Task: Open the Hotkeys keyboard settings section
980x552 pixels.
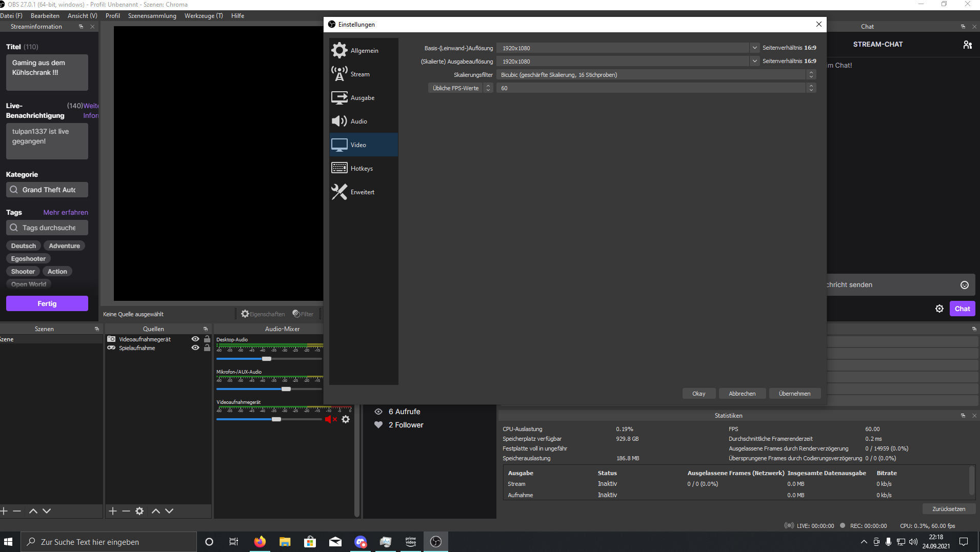Action: click(339, 168)
